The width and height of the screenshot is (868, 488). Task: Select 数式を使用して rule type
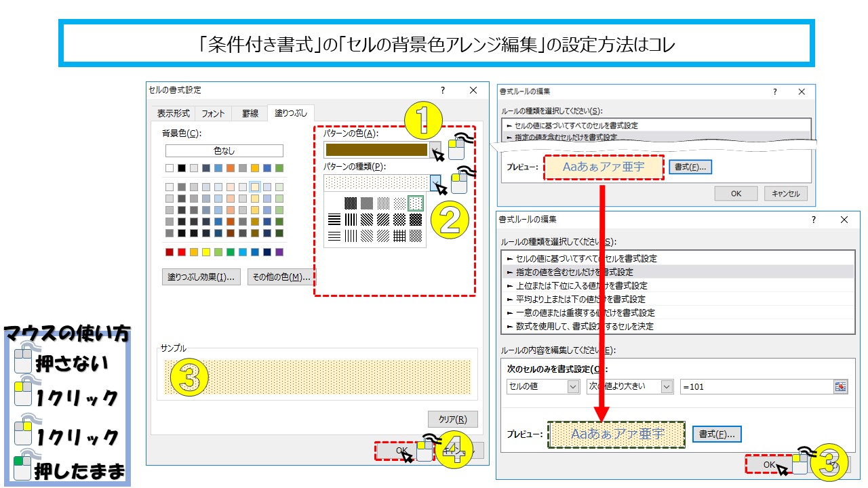(x=678, y=326)
